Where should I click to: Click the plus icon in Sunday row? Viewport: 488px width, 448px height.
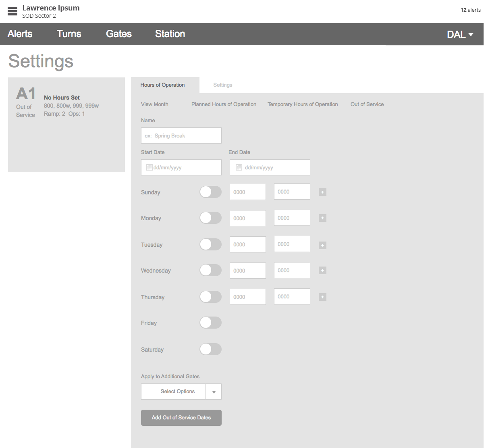[x=322, y=192]
